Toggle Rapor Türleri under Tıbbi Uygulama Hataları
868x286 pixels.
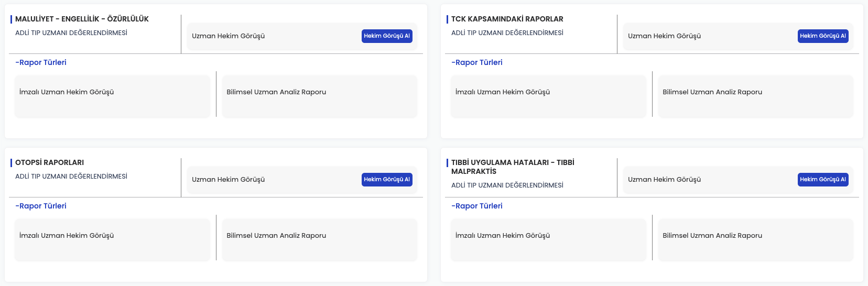[x=477, y=206]
